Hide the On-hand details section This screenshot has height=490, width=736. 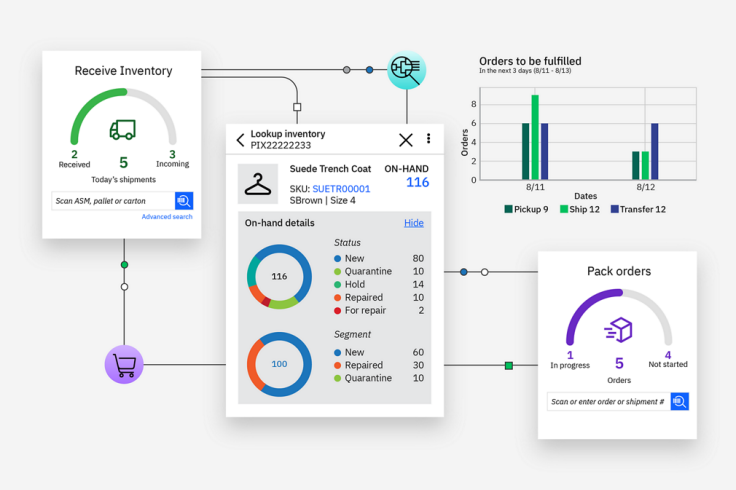413,223
